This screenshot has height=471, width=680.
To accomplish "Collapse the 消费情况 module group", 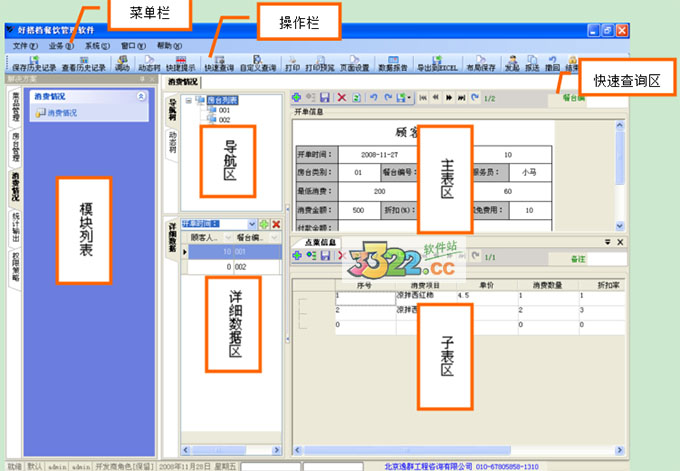I will (x=141, y=96).
